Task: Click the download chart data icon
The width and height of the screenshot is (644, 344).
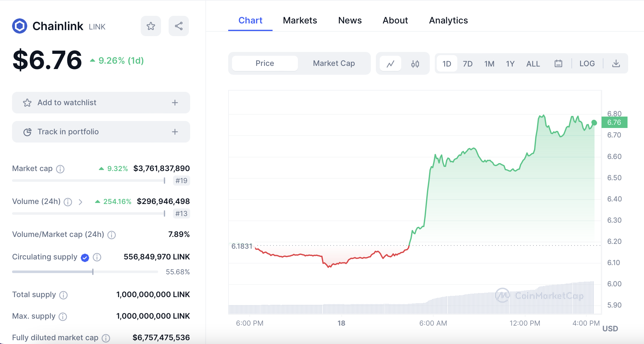Action: pos(616,64)
